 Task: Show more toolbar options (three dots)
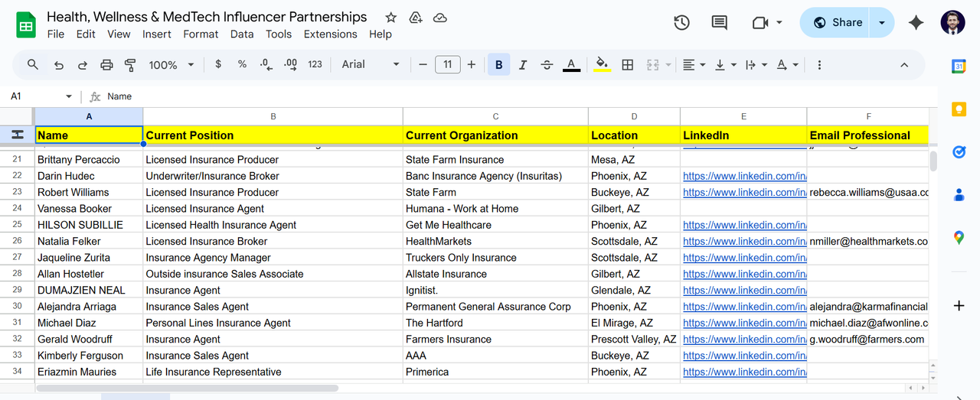tap(819, 65)
